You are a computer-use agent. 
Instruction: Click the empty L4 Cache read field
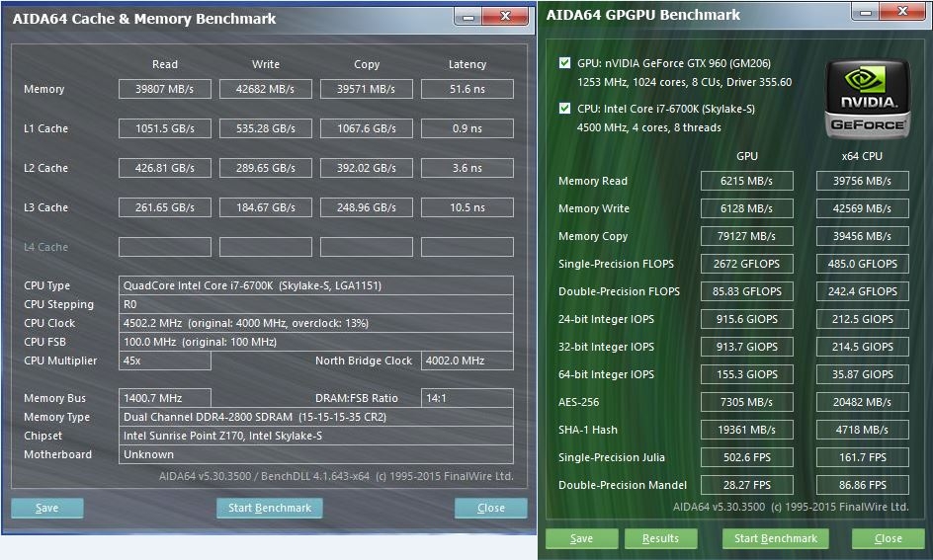pos(165,247)
